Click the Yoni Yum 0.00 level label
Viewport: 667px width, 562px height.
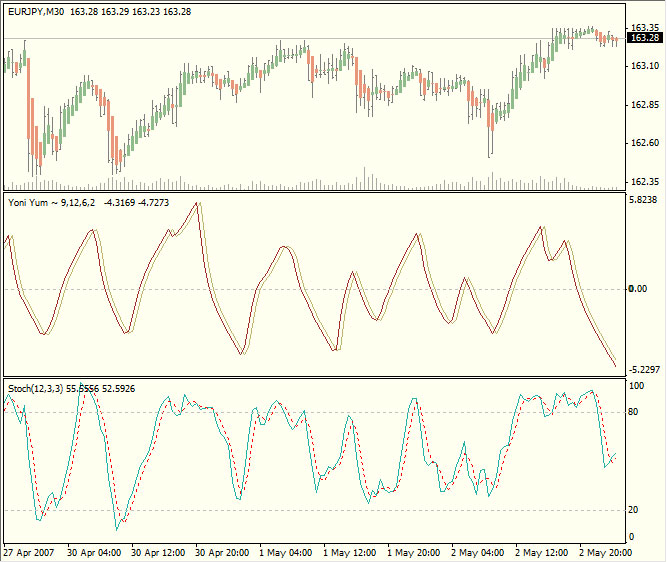(x=638, y=289)
